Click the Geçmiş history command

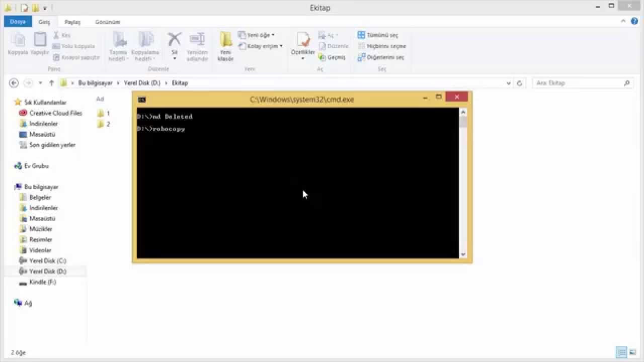click(x=332, y=57)
